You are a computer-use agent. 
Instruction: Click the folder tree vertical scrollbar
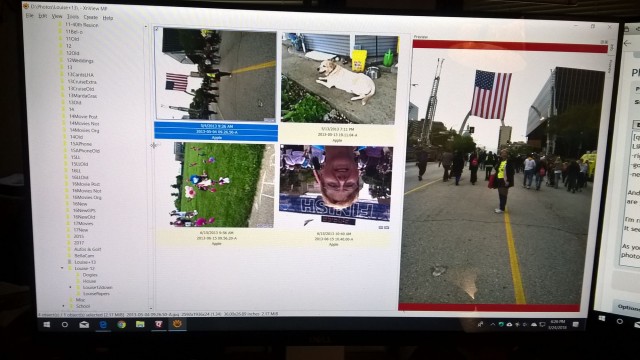[146, 167]
